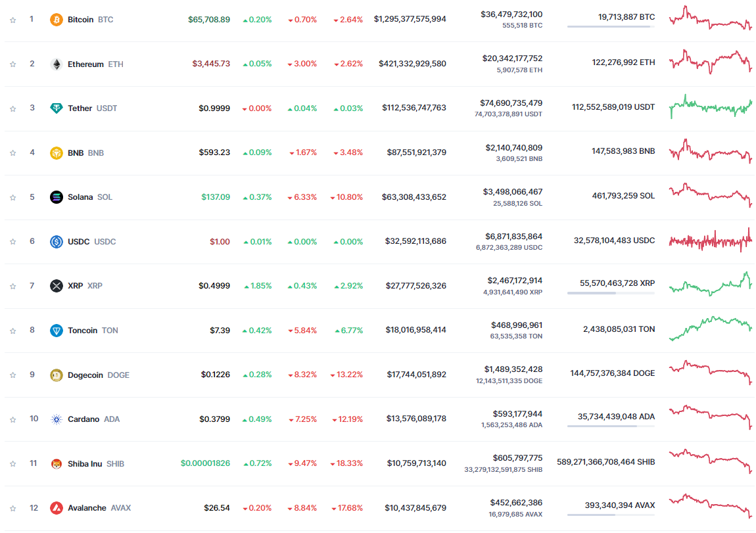Click Dogecoin volume $1,489,352,428
The width and height of the screenshot is (756, 533).
coord(513,369)
